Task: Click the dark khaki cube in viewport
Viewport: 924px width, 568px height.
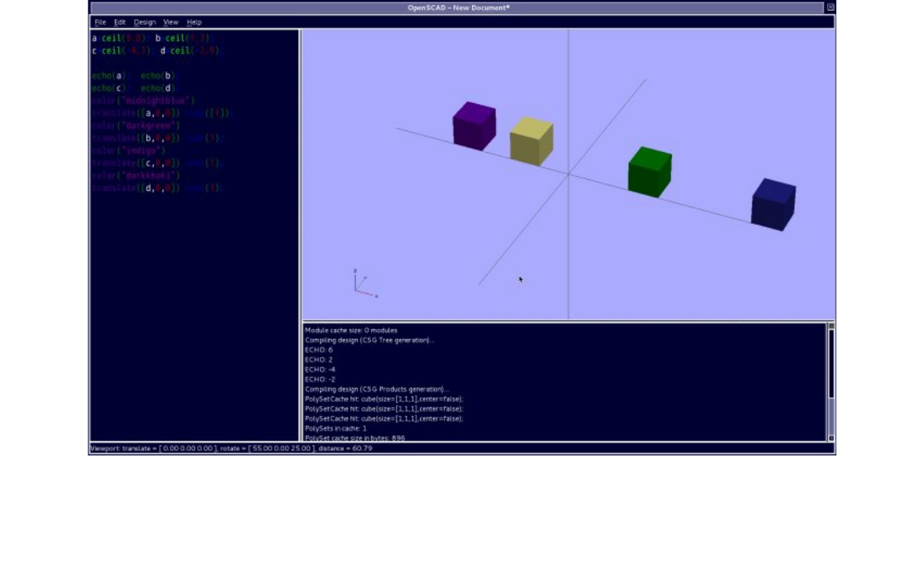Action: pyautogui.click(x=532, y=140)
